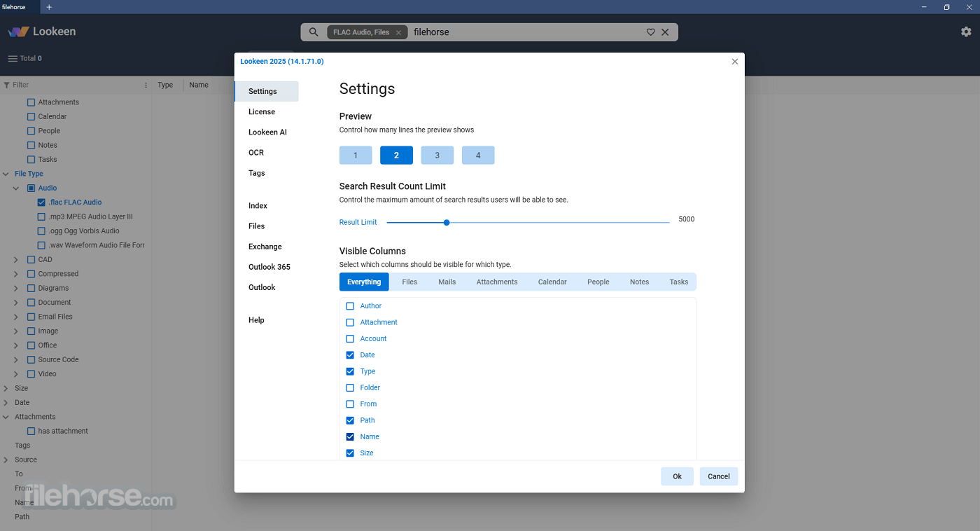Click the Lookeen logo
Image resolution: width=980 pixels, height=531 pixels.
42,32
